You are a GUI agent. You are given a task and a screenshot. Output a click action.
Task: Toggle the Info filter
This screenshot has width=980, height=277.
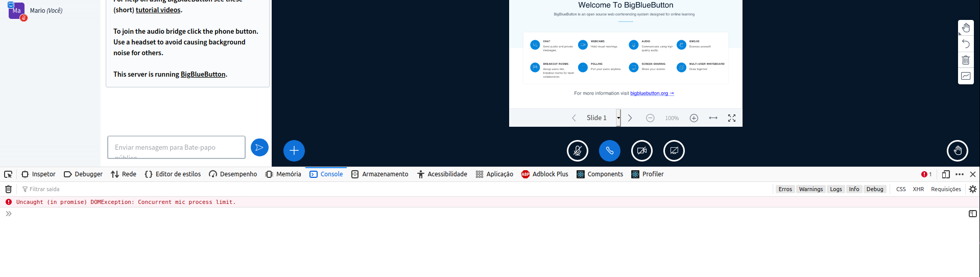pos(854,189)
